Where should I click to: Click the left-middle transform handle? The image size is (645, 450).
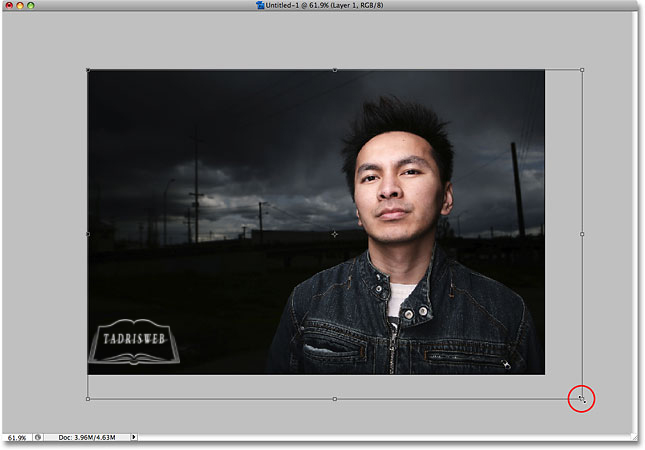pyautogui.click(x=88, y=234)
